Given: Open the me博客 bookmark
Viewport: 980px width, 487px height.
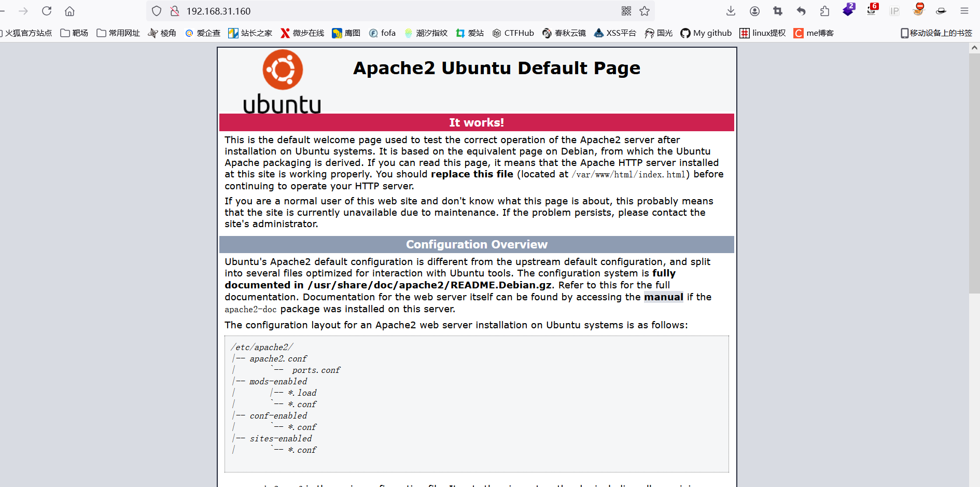Looking at the screenshot, I should [814, 33].
